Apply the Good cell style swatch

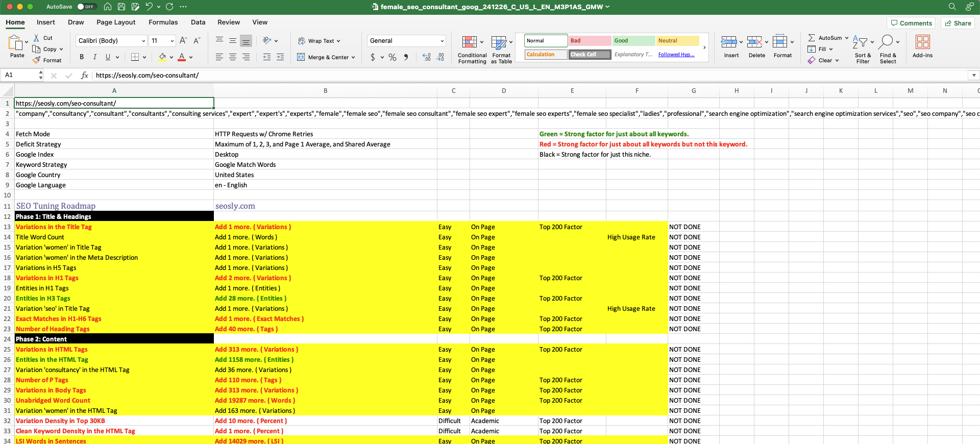[x=633, y=41]
